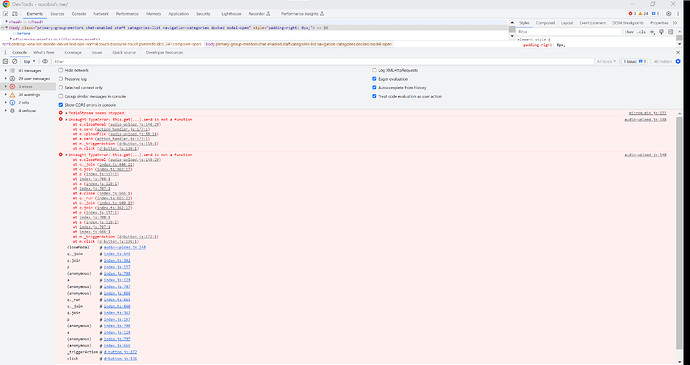Click the console Filter input field

(323, 62)
